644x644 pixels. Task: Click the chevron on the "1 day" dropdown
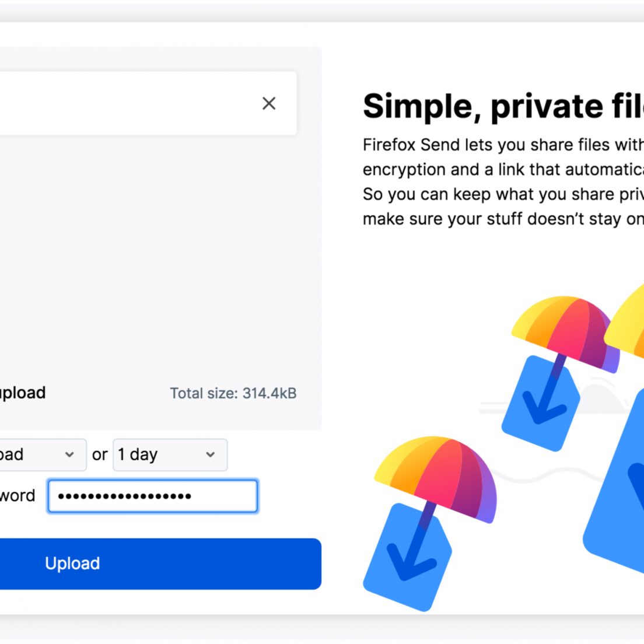pos(210,454)
